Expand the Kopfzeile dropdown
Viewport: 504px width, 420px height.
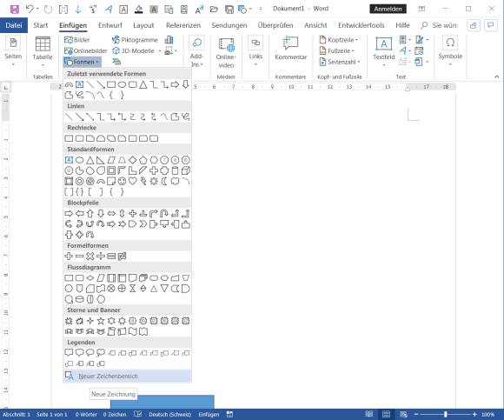coord(339,40)
